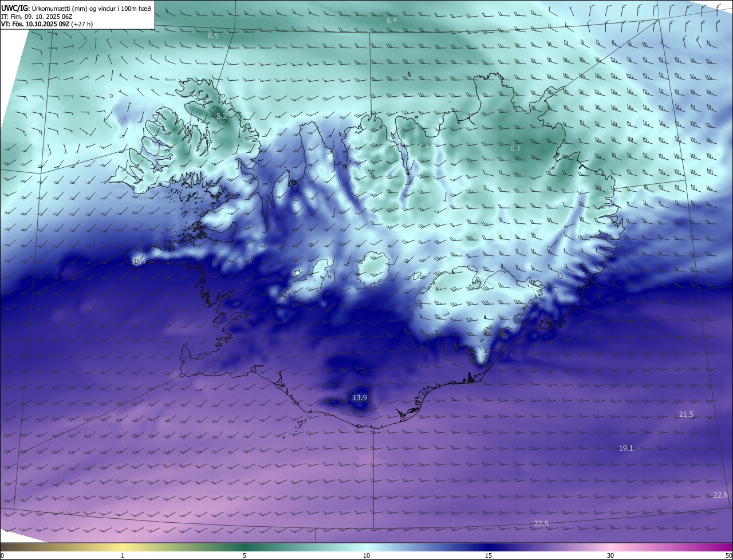Click the color bar label "10"

click(x=366, y=555)
